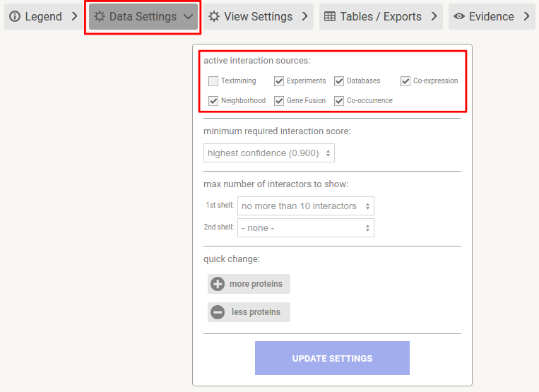539x392 pixels.
Task: Uncheck the Gene Fusion checkbox
Action: click(x=279, y=101)
